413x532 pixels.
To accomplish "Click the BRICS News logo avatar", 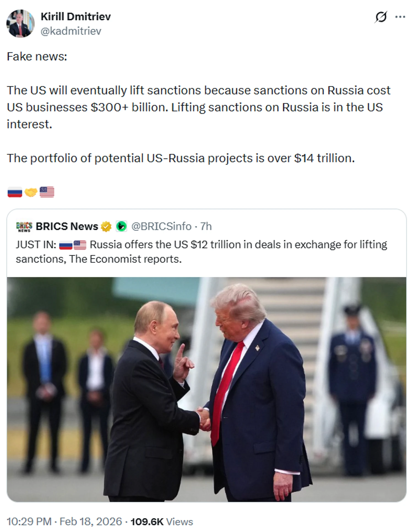I will (x=24, y=226).
